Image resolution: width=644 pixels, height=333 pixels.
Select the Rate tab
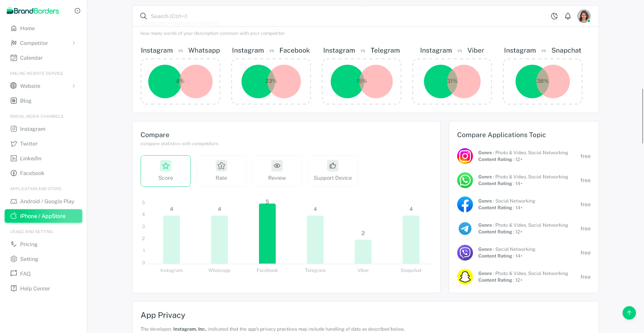tap(221, 171)
